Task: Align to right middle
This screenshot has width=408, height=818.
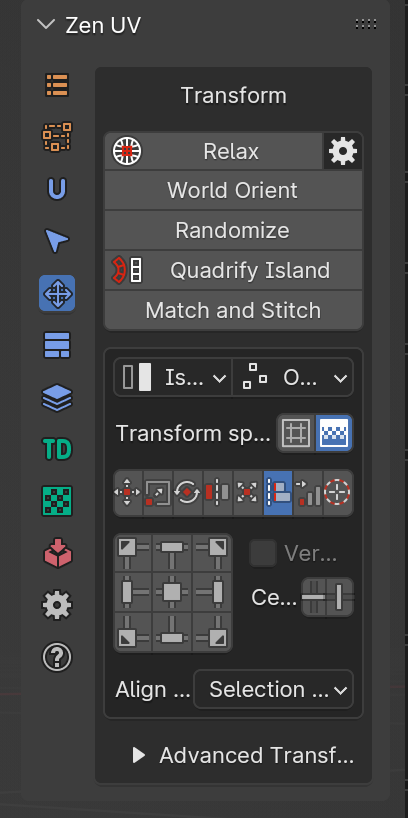Action: click(212, 592)
